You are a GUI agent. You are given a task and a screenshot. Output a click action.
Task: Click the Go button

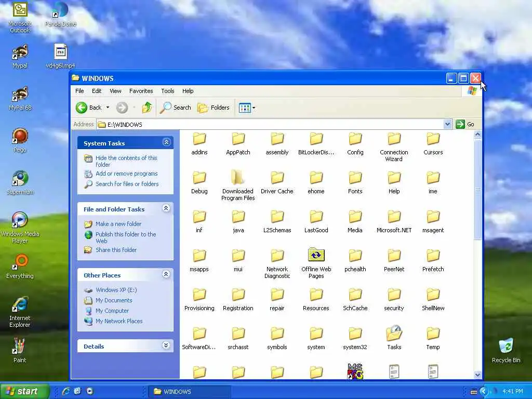[465, 124]
